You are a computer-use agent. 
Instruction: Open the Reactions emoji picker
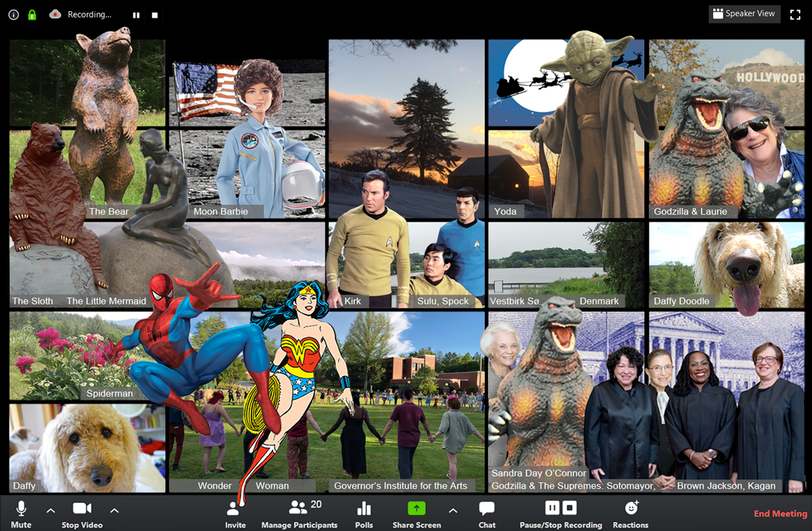click(631, 508)
